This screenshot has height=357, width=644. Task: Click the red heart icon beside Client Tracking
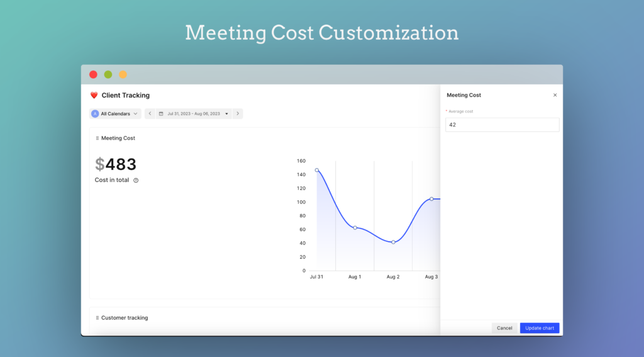pyautogui.click(x=94, y=96)
